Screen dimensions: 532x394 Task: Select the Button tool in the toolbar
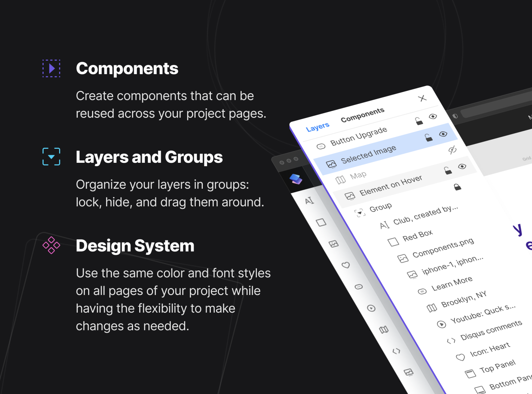(358, 286)
